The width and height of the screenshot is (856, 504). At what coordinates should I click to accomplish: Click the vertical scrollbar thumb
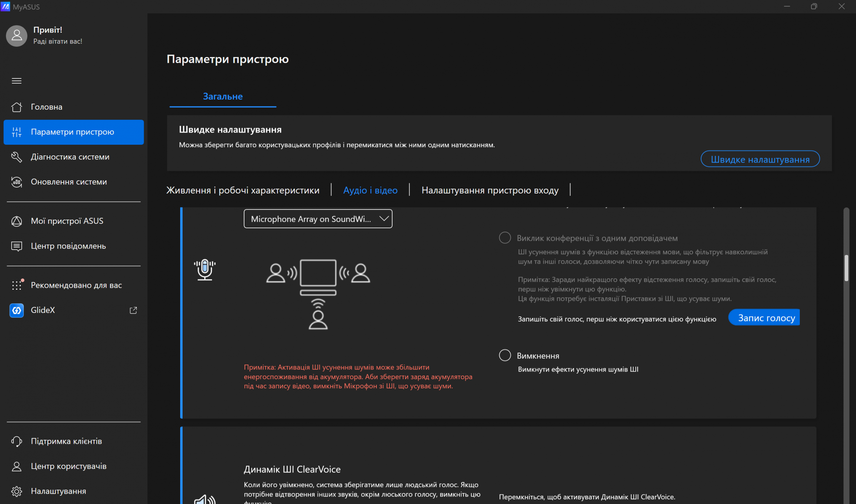tap(846, 268)
